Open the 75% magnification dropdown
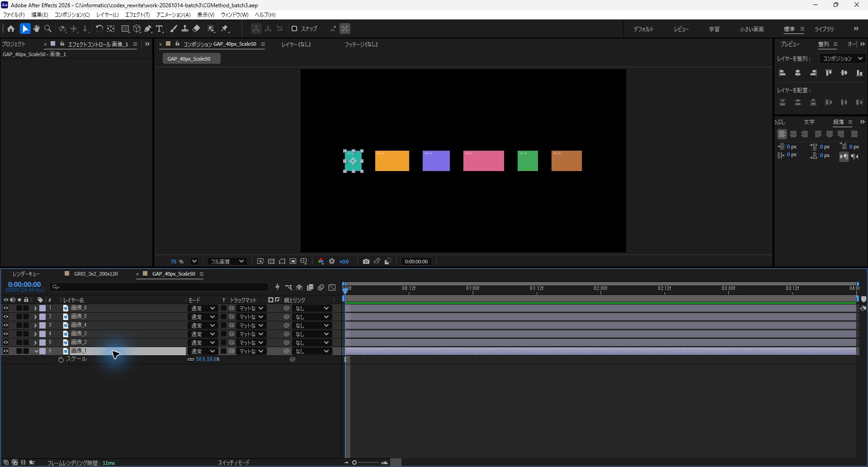Image resolution: width=868 pixels, height=467 pixels. coord(194,262)
